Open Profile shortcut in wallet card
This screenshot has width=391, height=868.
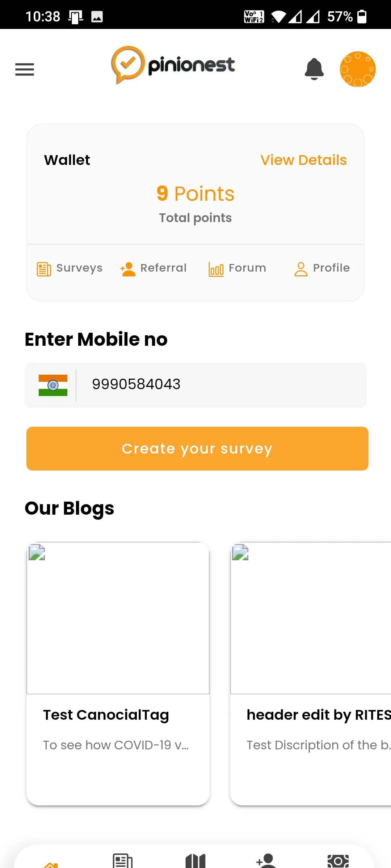click(322, 268)
